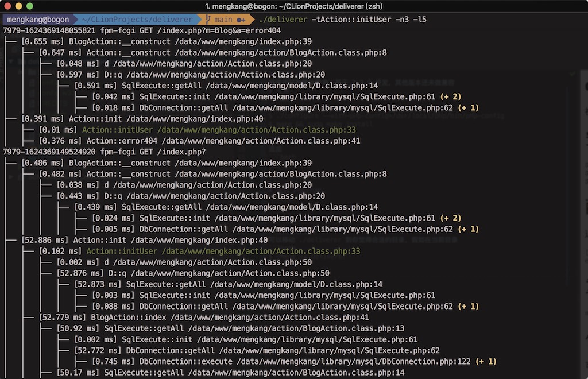Click the red close window button
588x379 pixels.
point(7,6)
